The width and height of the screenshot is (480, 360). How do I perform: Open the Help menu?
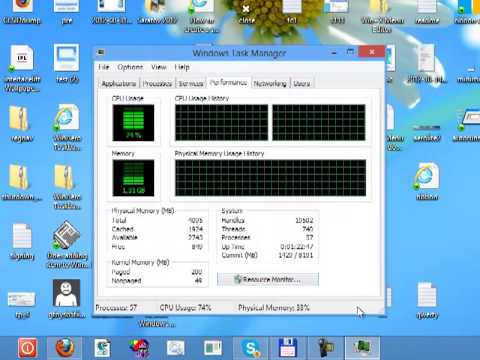(x=182, y=67)
